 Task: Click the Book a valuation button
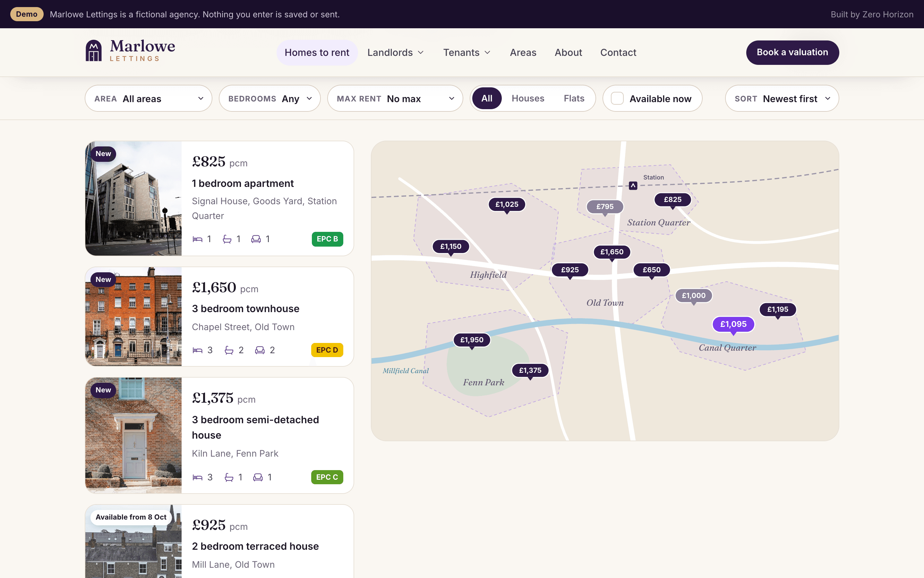point(792,52)
